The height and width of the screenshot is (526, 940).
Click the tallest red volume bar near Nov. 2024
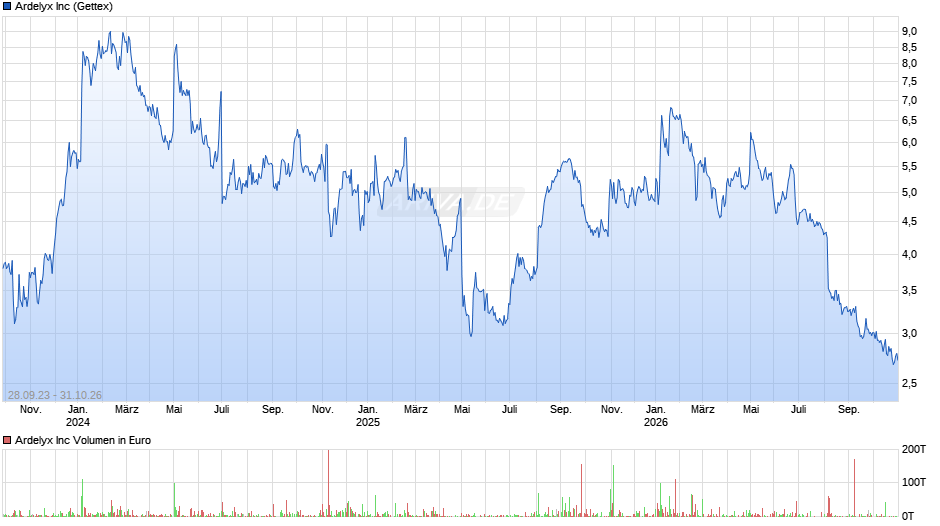pyautogui.click(x=329, y=483)
